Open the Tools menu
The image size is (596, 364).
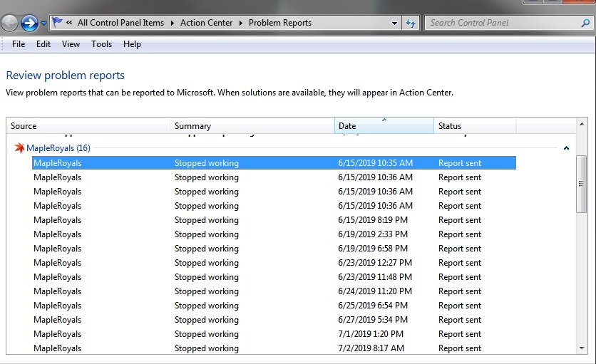[101, 44]
